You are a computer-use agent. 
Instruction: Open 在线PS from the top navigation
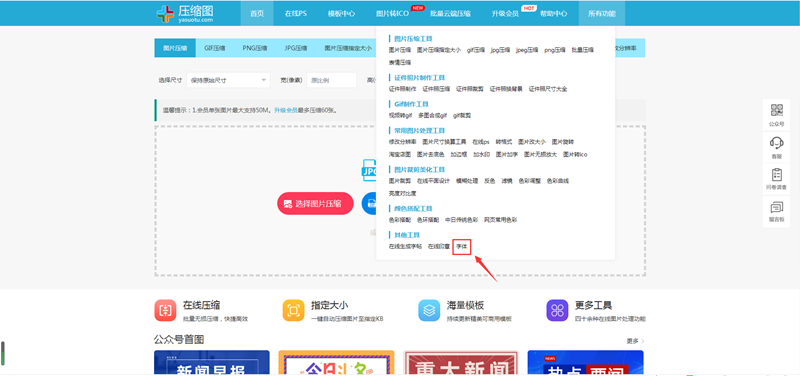(296, 13)
